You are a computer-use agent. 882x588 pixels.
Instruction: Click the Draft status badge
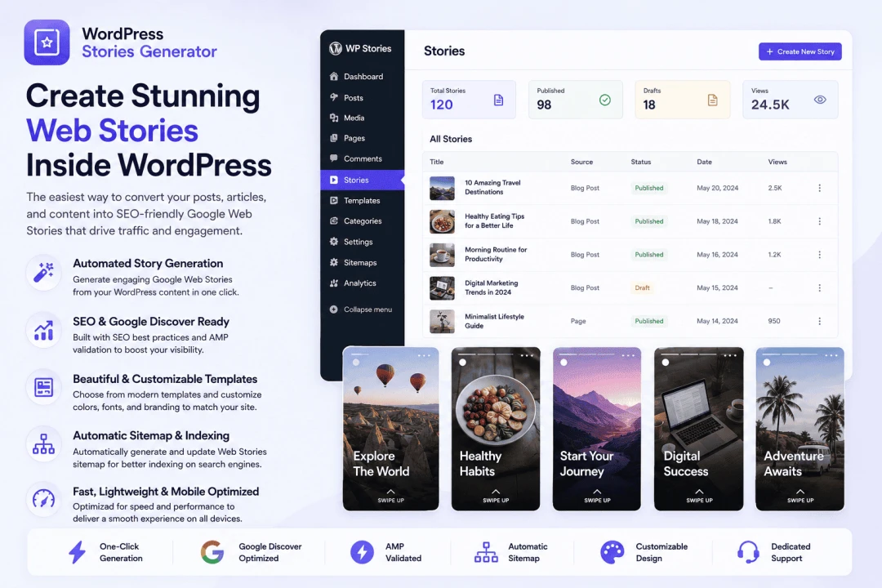click(642, 287)
